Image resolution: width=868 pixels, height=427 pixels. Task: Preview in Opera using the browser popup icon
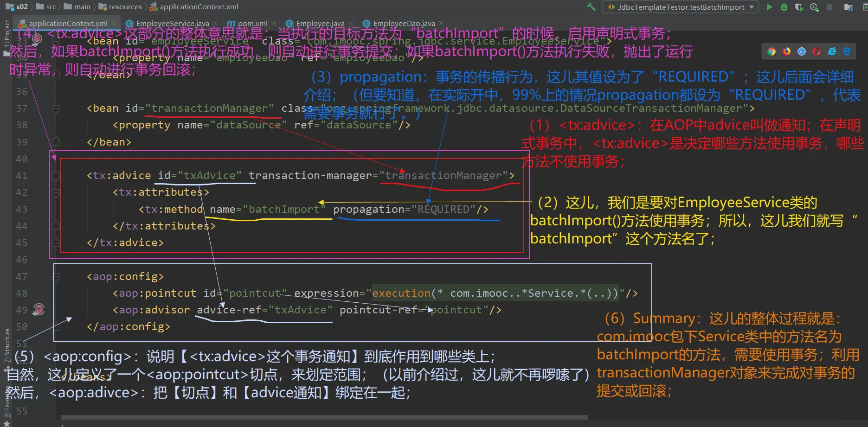tap(817, 51)
